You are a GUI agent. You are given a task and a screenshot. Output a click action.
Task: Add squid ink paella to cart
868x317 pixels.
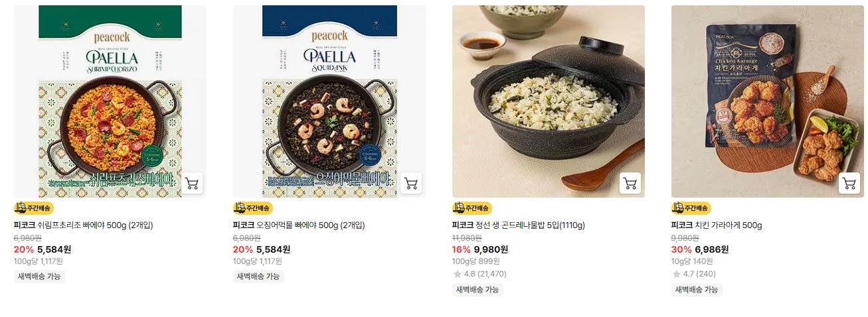(x=411, y=183)
